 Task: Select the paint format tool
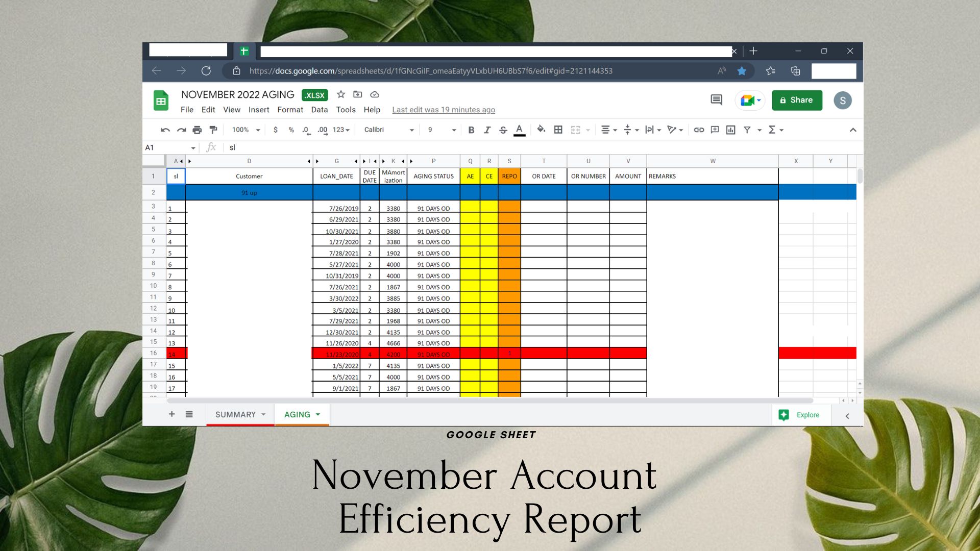213,130
